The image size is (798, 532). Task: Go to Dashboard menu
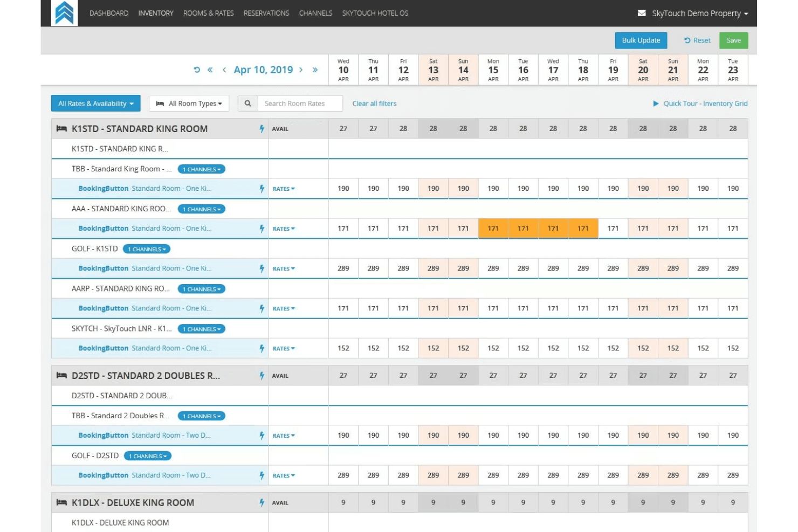(x=109, y=13)
